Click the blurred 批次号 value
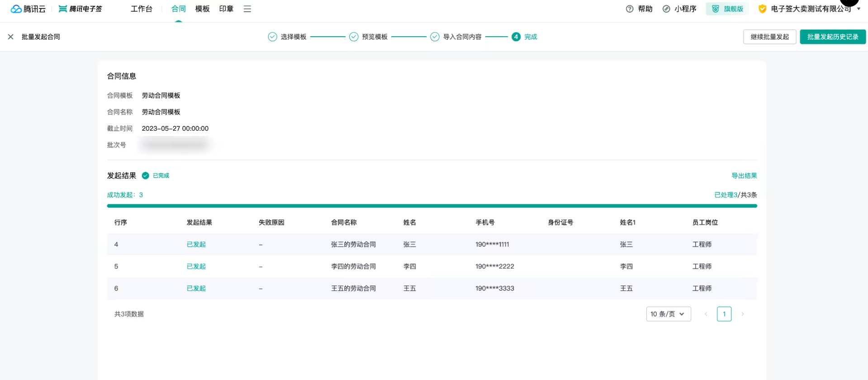 click(175, 145)
